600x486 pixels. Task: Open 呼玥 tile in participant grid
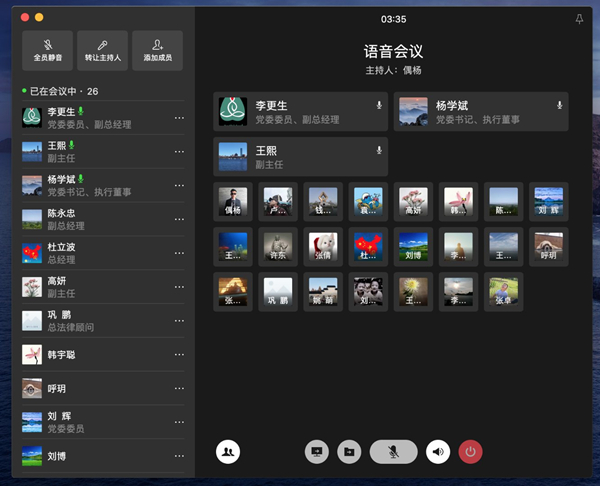549,247
